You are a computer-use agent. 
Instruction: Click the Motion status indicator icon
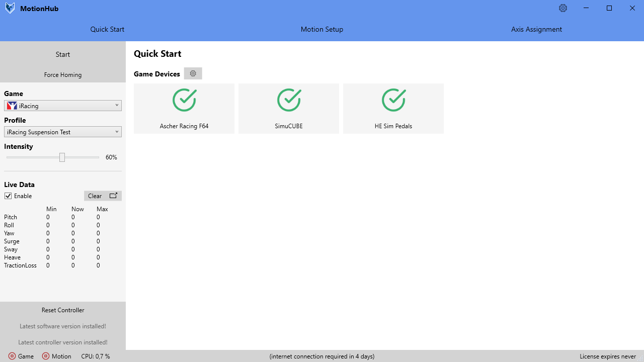[x=46, y=356]
